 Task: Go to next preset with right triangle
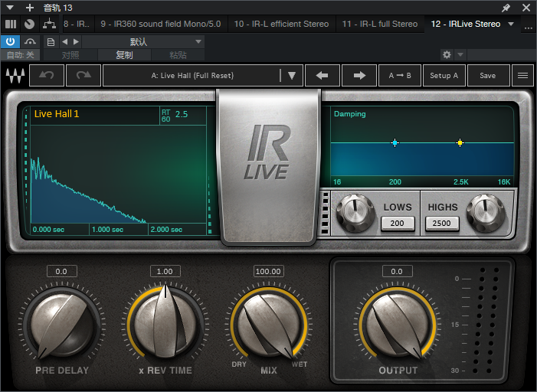pyautogui.click(x=76, y=42)
